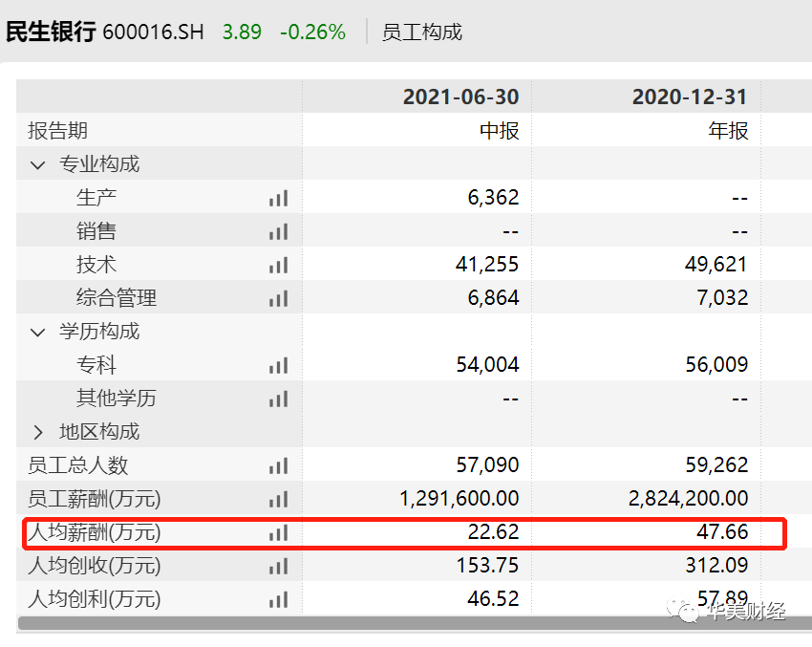Image resolution: width=812 pixels, height=647 pixels.
Task: Click the 56,009 专科 value
Action: click(x=716, y=365)
